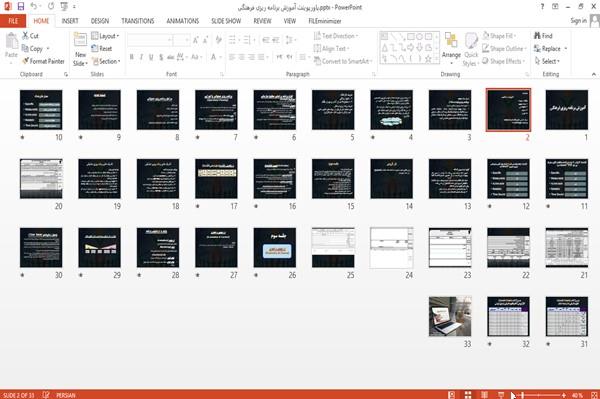Insert a New Slide
The width and height of the screenshot is (600, 399).
pos(80,50)
